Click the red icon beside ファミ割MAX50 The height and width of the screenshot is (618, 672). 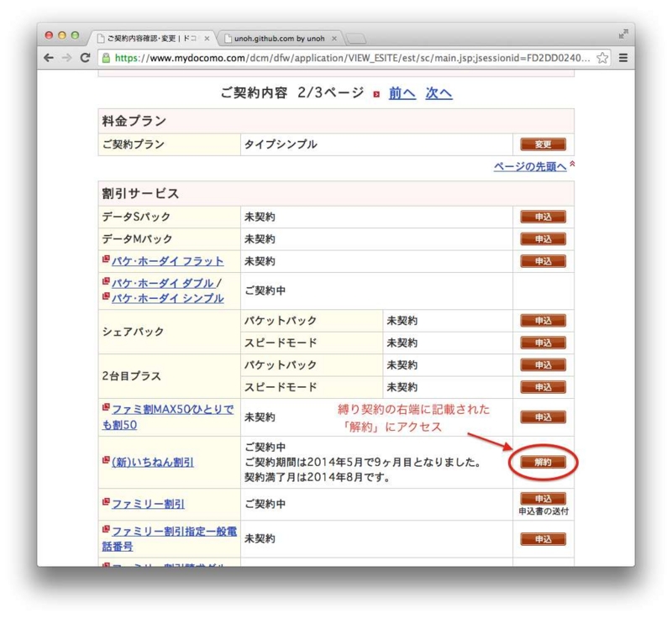point(106,407)
